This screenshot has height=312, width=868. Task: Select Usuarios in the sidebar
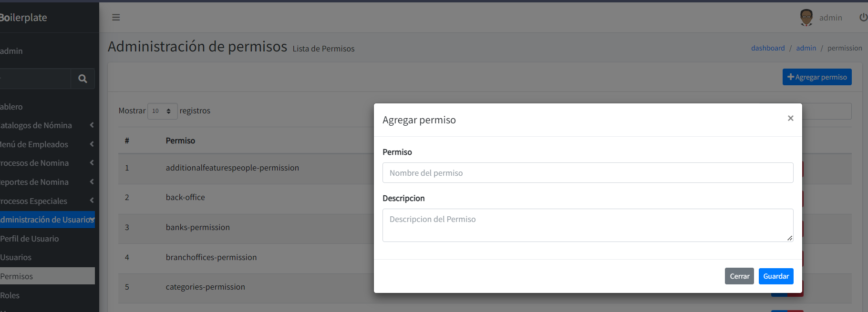16,257
